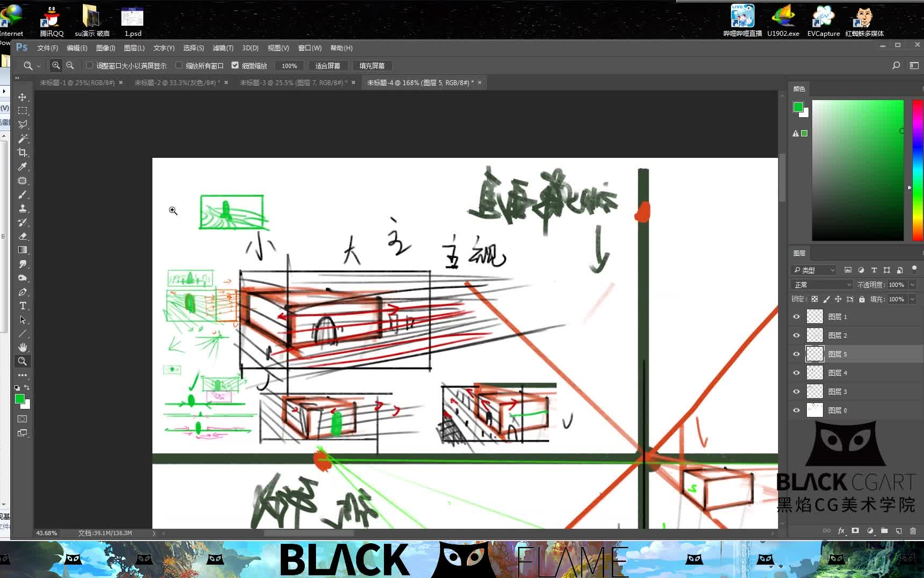
Task: Enable 缩放所有窗口 checkbox
Action: coord(179,65)
